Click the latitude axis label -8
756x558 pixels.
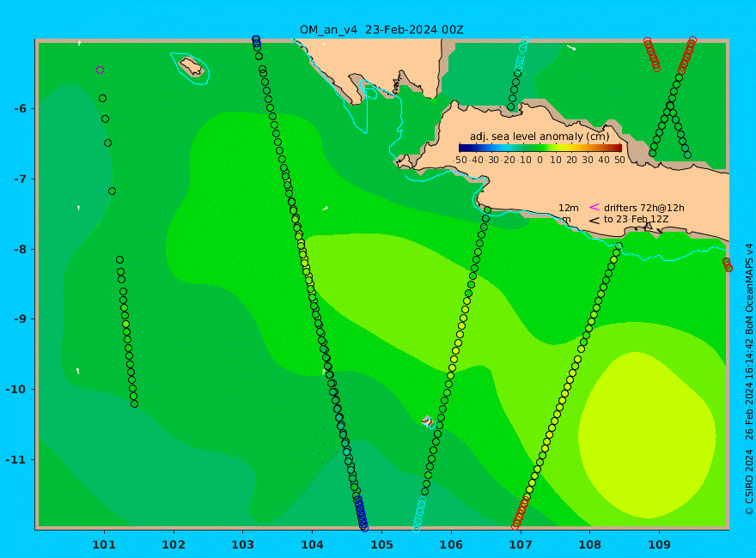click(20, 249)
